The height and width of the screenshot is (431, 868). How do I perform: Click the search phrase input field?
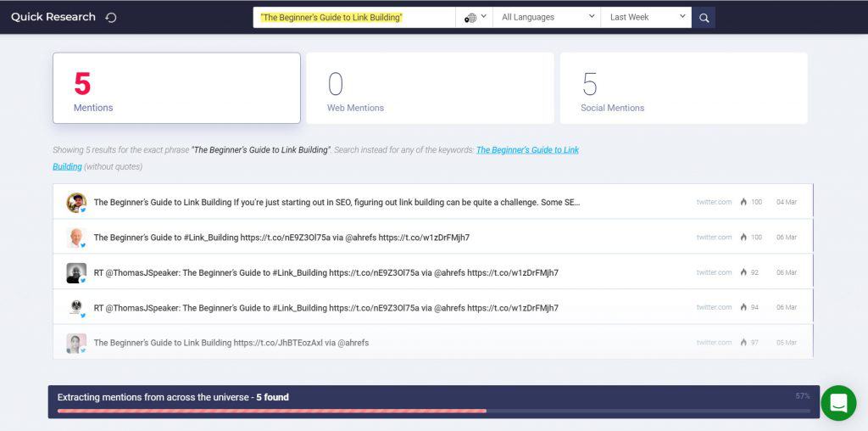click(x=354, y=18)
